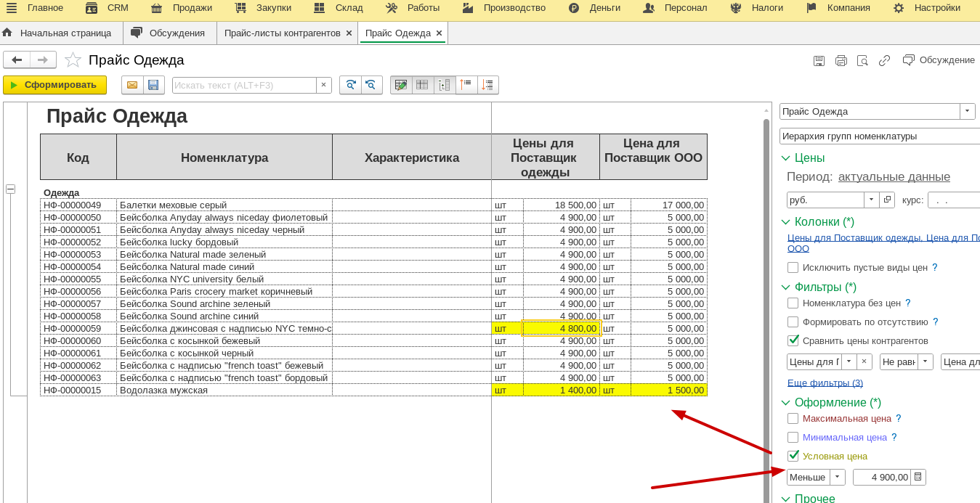The image size is (980, 503).
Task: Click the find next search icon
Action: pyautogui.click(x=350, y=85)
